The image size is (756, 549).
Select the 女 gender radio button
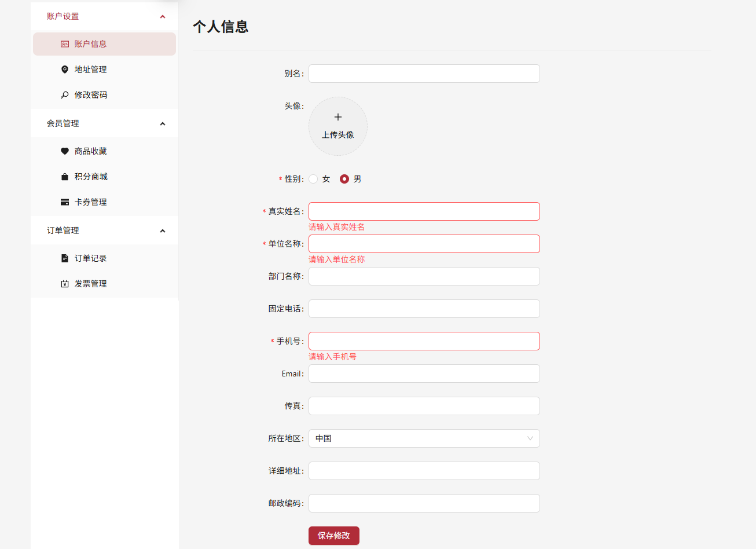pyautogui.click(x=314, y=179)
